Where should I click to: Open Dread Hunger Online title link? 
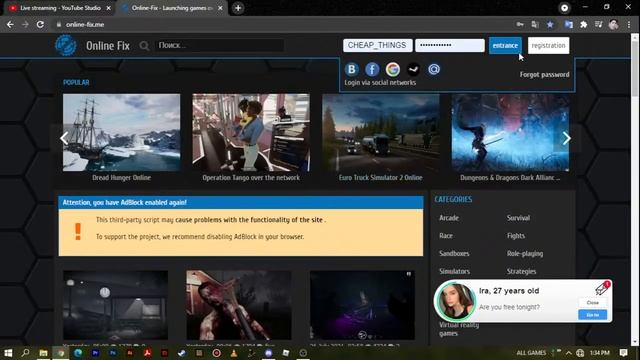coord(122,178)
